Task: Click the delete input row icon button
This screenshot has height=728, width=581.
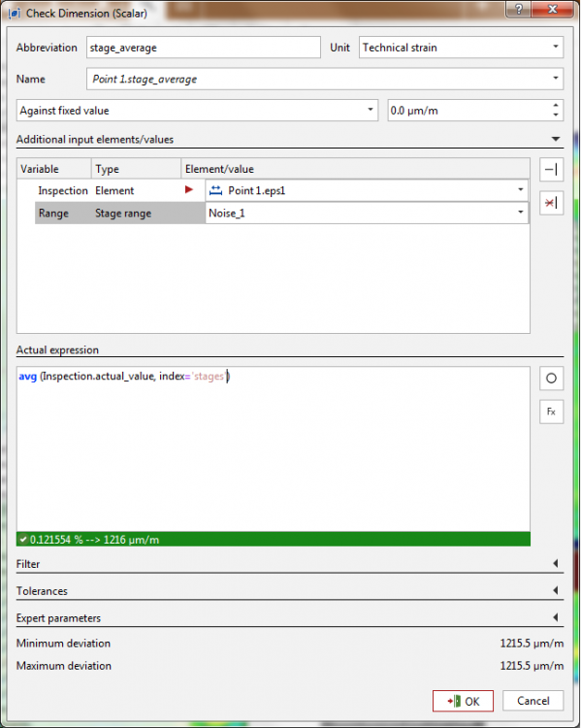Action: 551,203
